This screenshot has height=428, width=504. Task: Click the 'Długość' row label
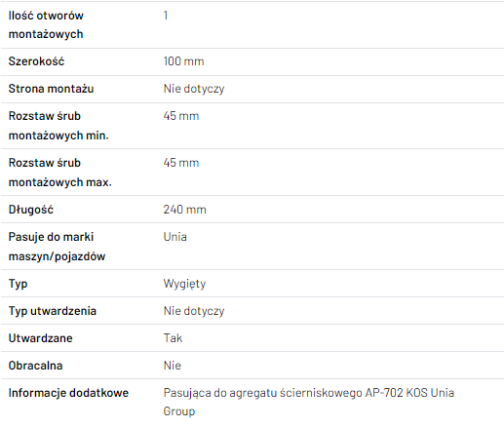click(x=31, y=210)
